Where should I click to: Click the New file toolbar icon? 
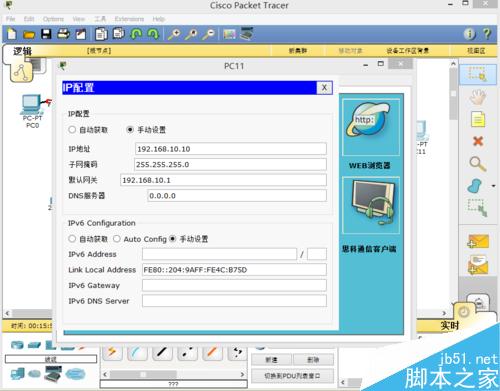12,34
